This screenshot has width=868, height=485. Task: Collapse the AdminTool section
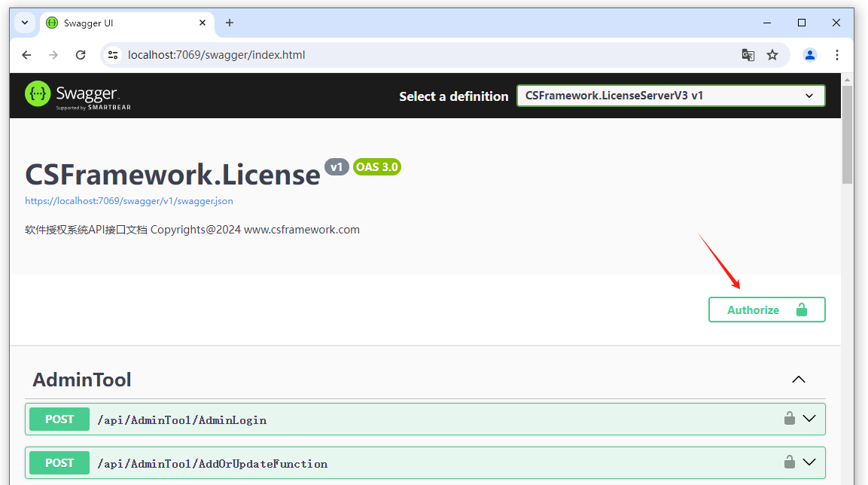pyautogui.click(x=798, y=380)
